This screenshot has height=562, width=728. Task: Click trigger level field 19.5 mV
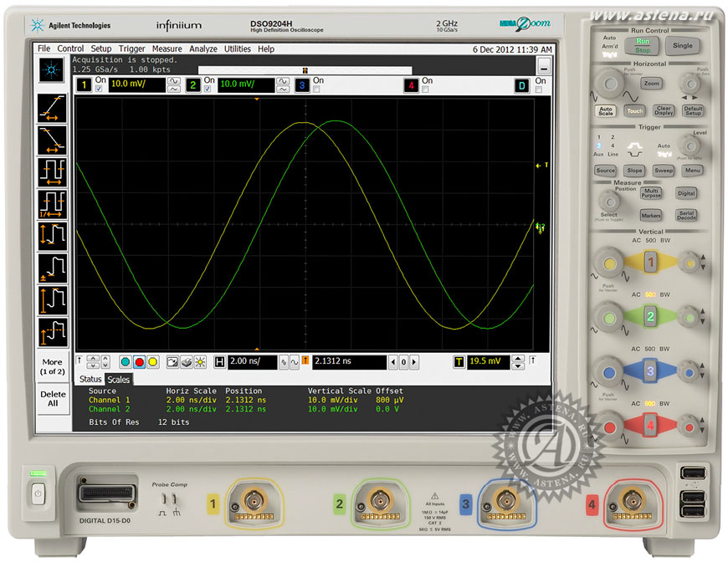point(488,362)
